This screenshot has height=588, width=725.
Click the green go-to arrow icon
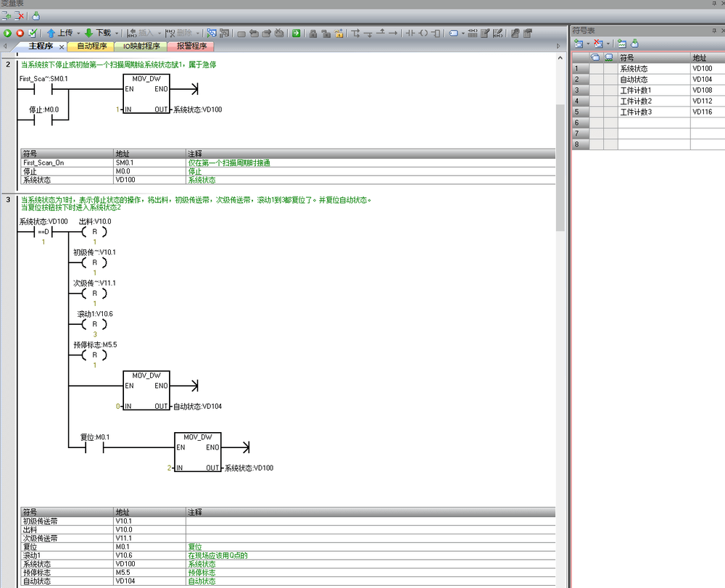coord(297,33)
